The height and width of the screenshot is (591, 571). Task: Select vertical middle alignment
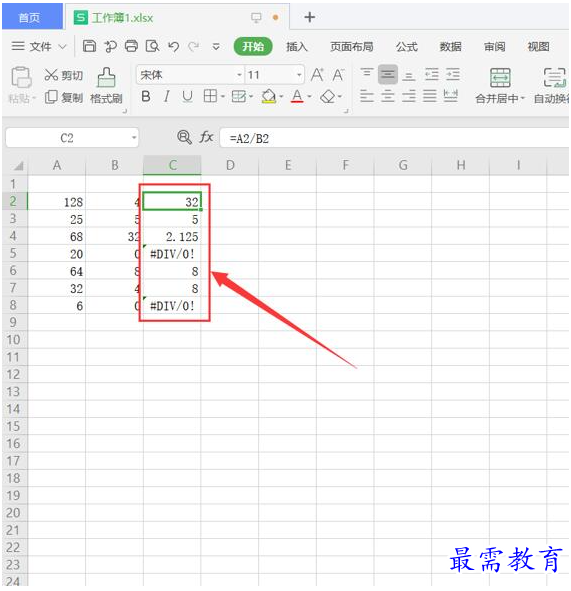tap(387, 74)
